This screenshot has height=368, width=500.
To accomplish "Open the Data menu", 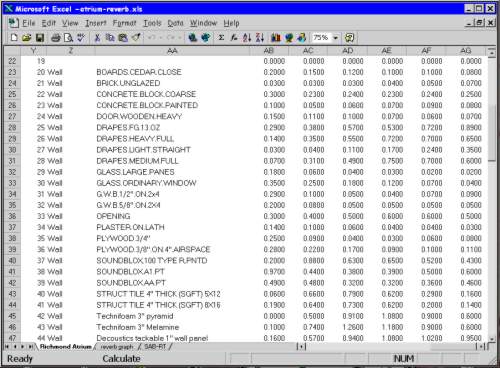I will tap(176, 23).
